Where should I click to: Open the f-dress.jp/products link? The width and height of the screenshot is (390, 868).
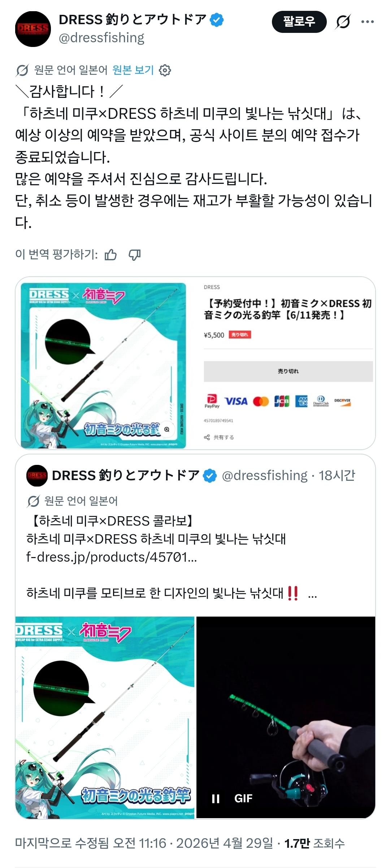click(112, 557)
